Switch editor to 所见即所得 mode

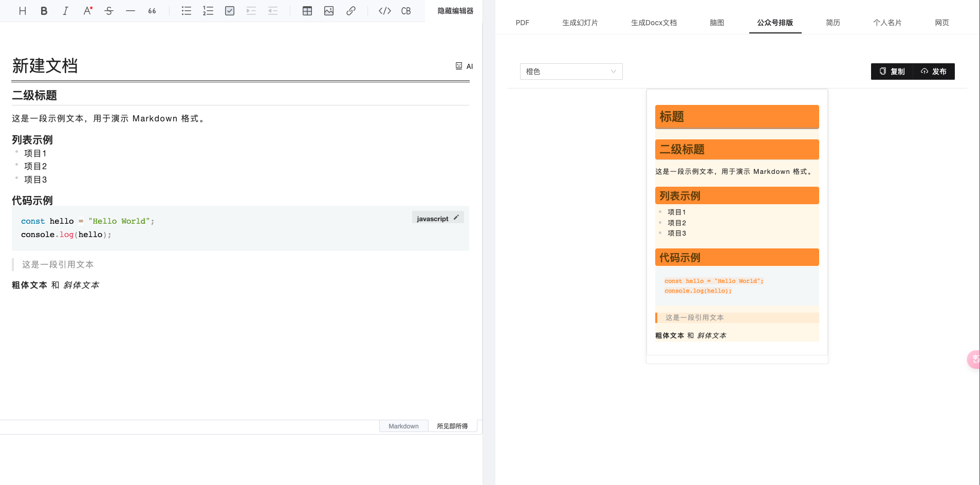[x=452, y=426]
